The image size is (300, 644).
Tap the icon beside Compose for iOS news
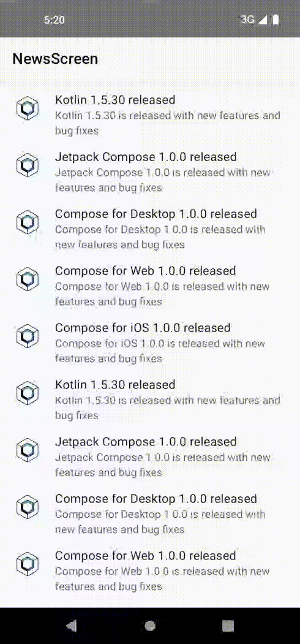(x=28, y=336)
